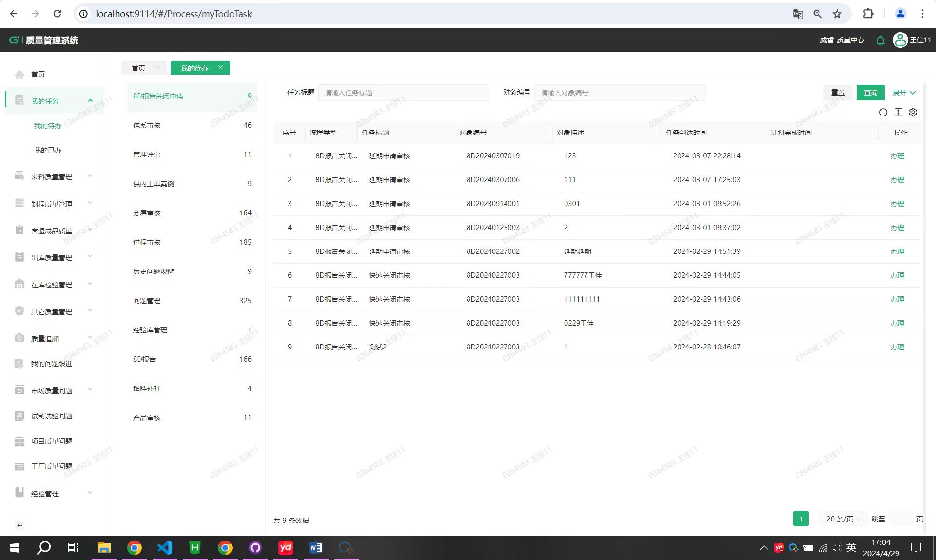The height and width of the screenshot is (560, 936).
Task: Click the 来料质量管理 sidebar icon
Action: 19,176
